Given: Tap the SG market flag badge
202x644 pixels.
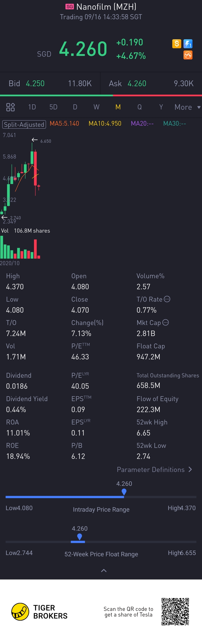Looking at the screenshot, I should [70, 7].
